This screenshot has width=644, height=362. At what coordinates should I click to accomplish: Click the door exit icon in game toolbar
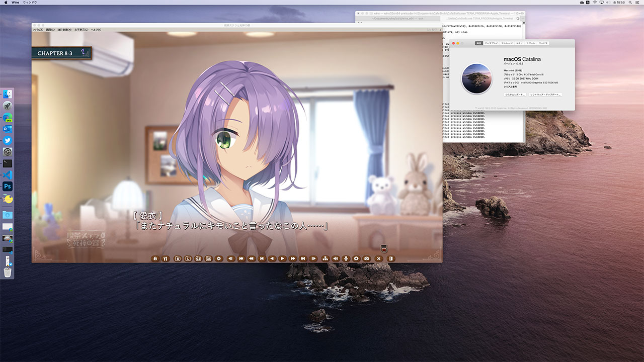391,258
